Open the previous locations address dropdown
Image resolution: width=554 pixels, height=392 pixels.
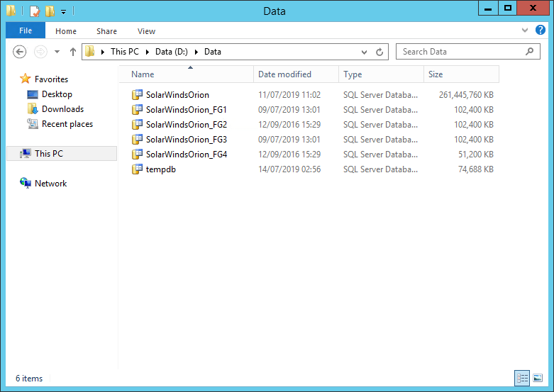364,52
